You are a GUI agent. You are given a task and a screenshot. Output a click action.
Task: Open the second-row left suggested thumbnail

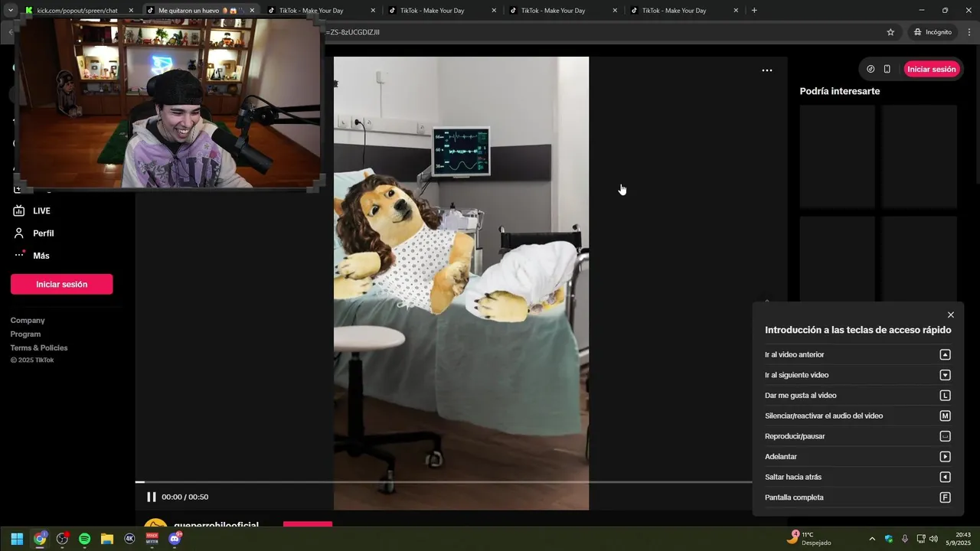click(838, 258)
